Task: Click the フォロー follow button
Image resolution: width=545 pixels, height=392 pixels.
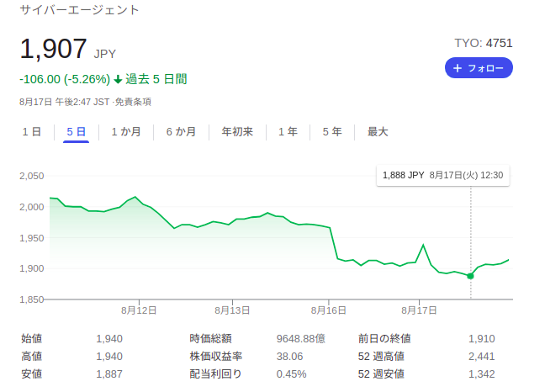Action: (x=479, y=68)
